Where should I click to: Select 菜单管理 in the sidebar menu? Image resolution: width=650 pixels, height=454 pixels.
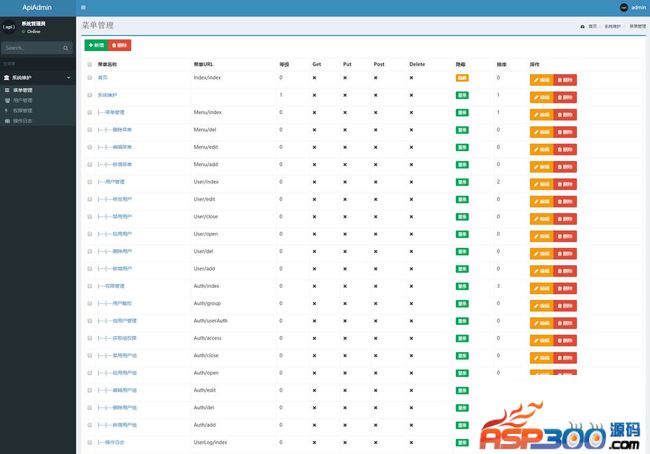pyautogui.click(x=23, y=90)
